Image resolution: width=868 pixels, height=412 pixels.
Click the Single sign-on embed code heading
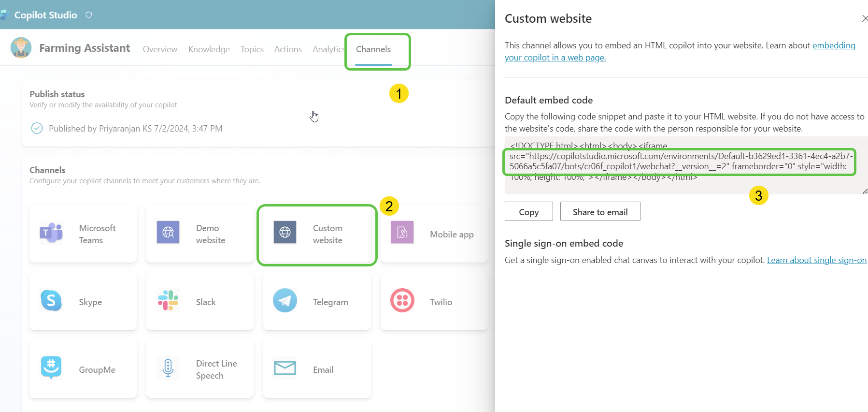click(564, 243)
